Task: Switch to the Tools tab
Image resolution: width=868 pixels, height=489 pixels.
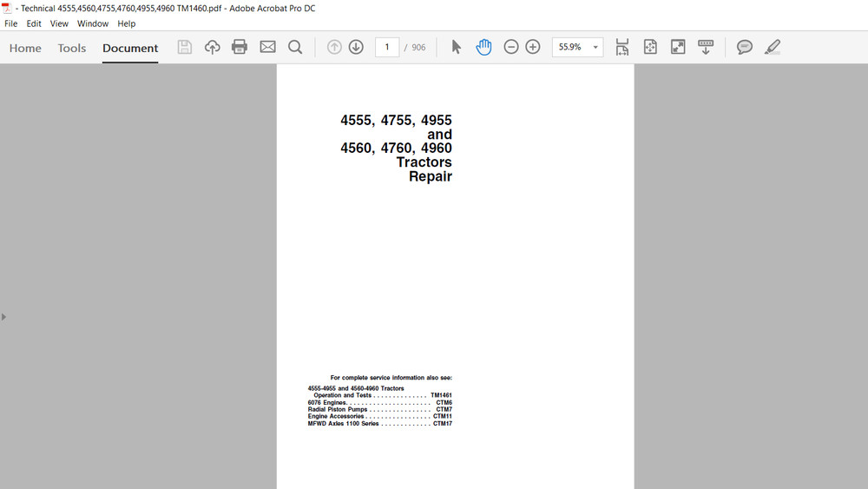Action: (x=72, y=48)
